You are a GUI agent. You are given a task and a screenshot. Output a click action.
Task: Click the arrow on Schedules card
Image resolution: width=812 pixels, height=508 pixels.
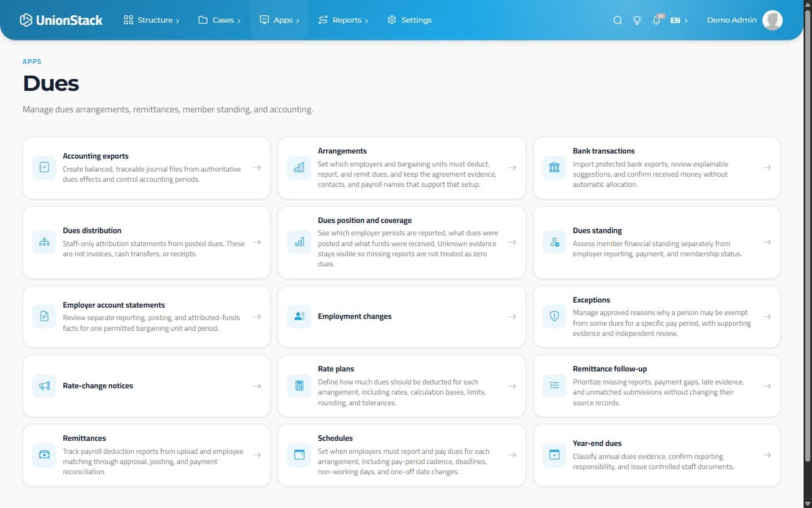pyautogui.click(x=512, y=455)
